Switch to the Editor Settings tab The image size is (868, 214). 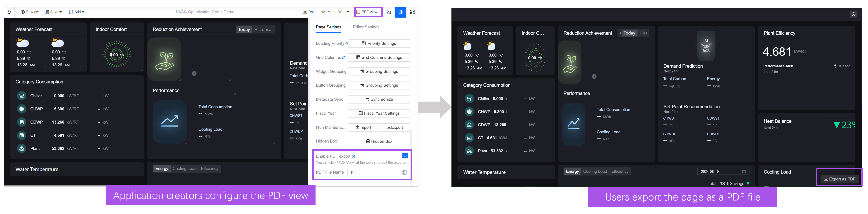click(366, 27)
